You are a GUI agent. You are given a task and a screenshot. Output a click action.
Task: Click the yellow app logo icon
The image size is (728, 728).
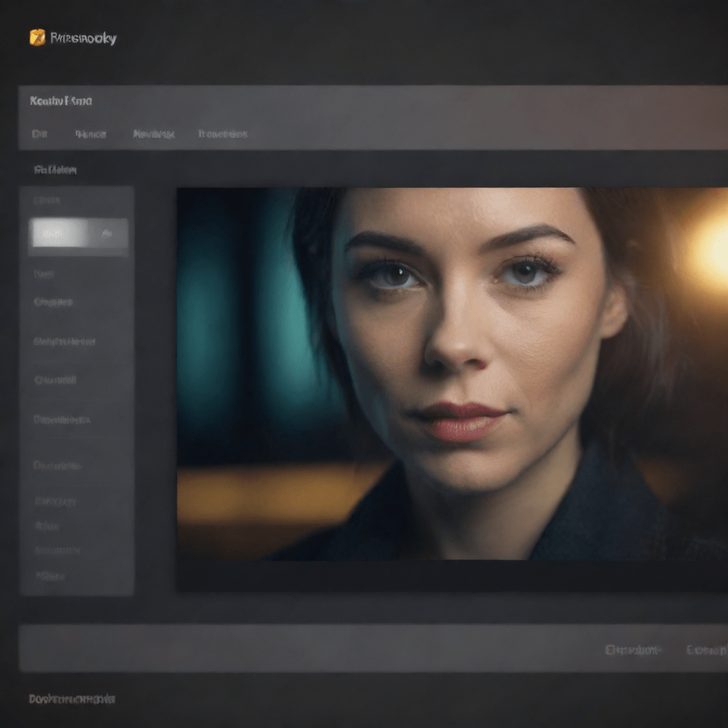(x=37, y=38)
